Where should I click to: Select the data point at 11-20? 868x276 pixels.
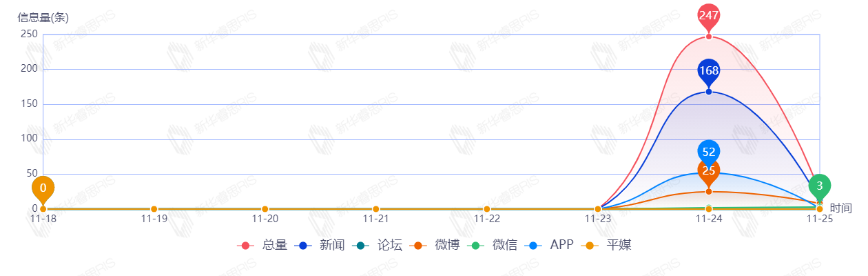[265, 209]
